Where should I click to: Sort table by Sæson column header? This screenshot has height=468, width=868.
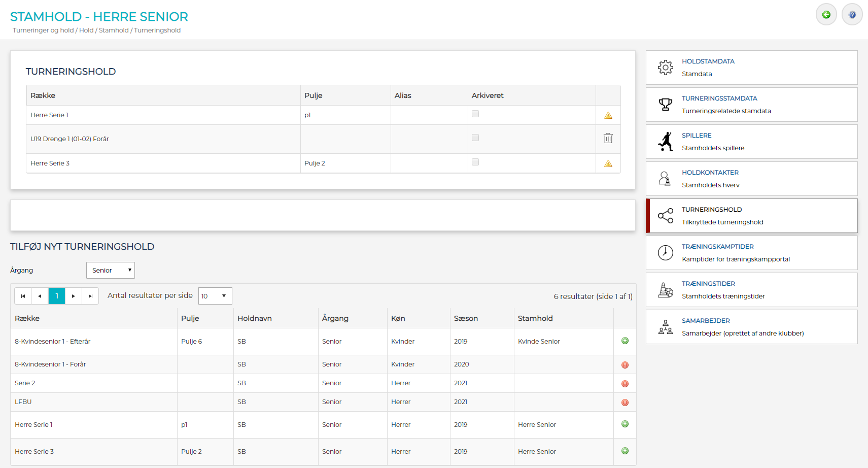[x=466, y=318]
